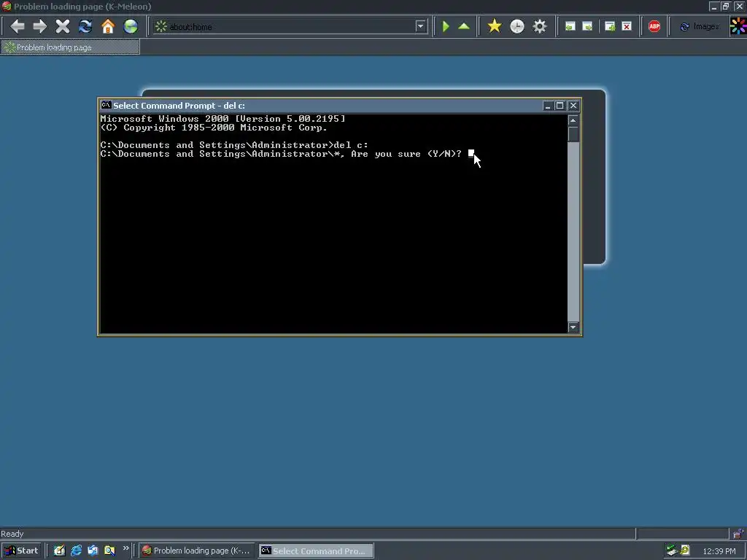Click the colorful K-Meleon throbber icon
747x560 pixels.
pos(738,26)
